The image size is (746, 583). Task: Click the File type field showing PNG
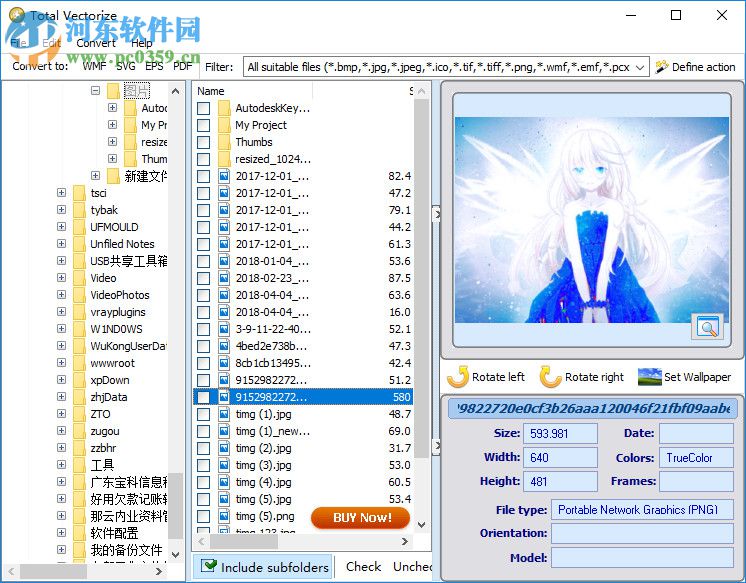(x=642, y=510)
